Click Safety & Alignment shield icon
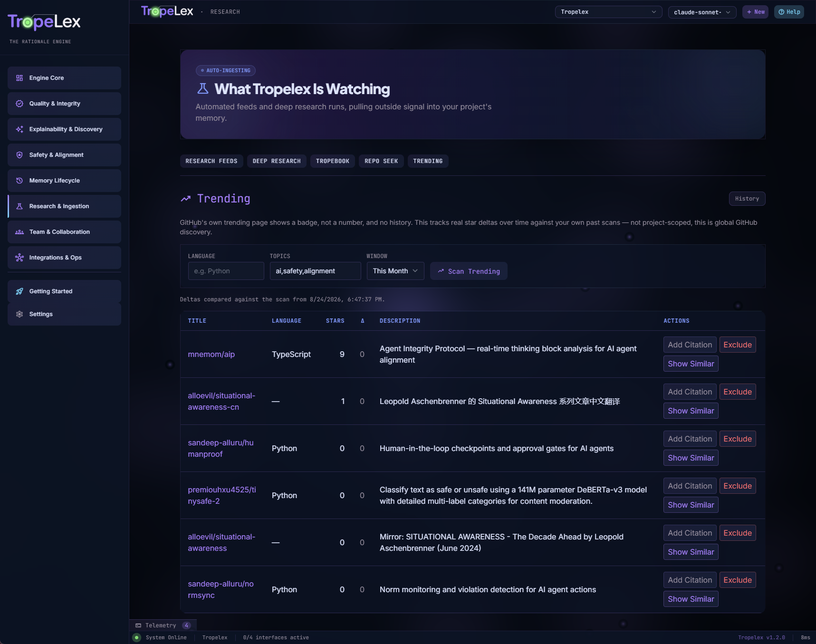816x644 pixels. click(19, 155)
